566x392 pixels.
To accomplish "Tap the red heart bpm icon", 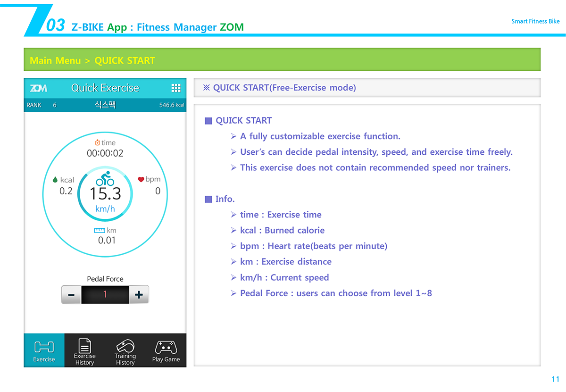I will pyautogui.click(x=141, y=179).
